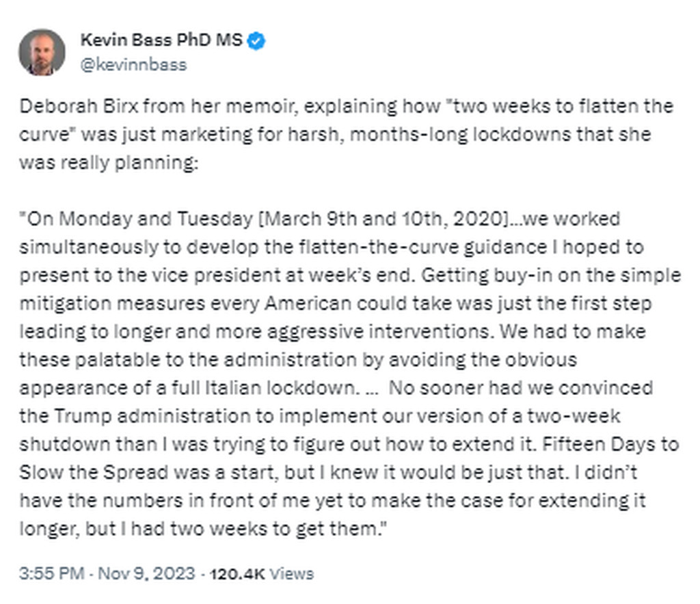The image size is (700, 604).
Task: Click the 3:55 PM timestamp
Action: pos(52,573)
